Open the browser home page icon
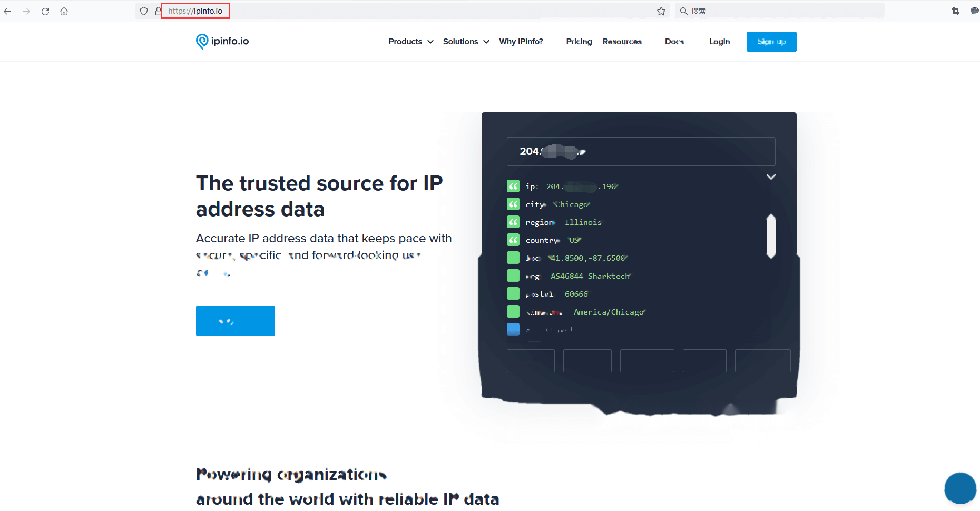The width and height of the screenshot is (980, 511). click(x=64, y=11)
